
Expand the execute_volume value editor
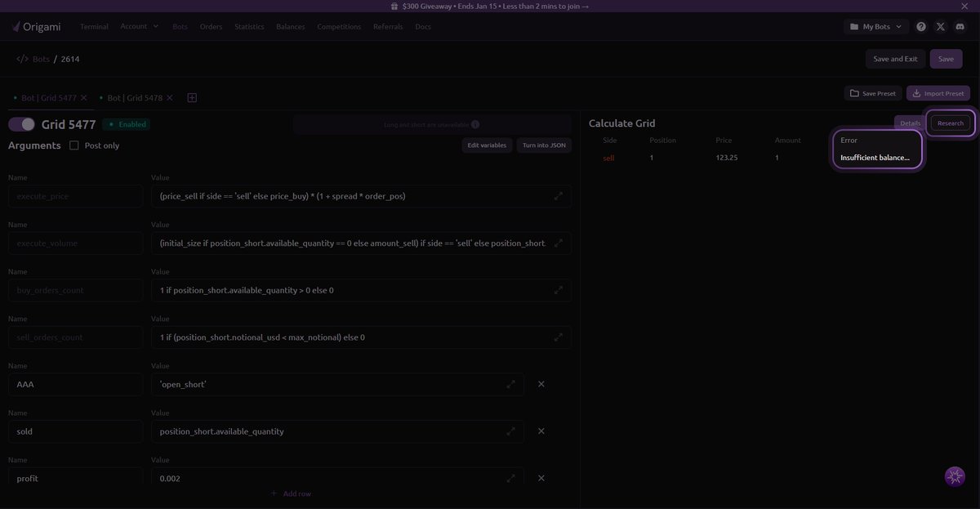coord(559,243)
